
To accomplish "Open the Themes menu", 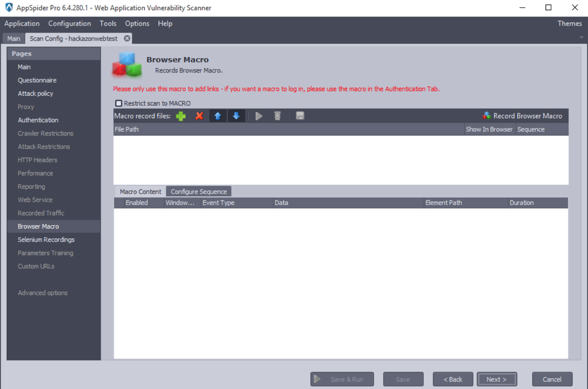I will pyautogui.click(x=569, y=23).
